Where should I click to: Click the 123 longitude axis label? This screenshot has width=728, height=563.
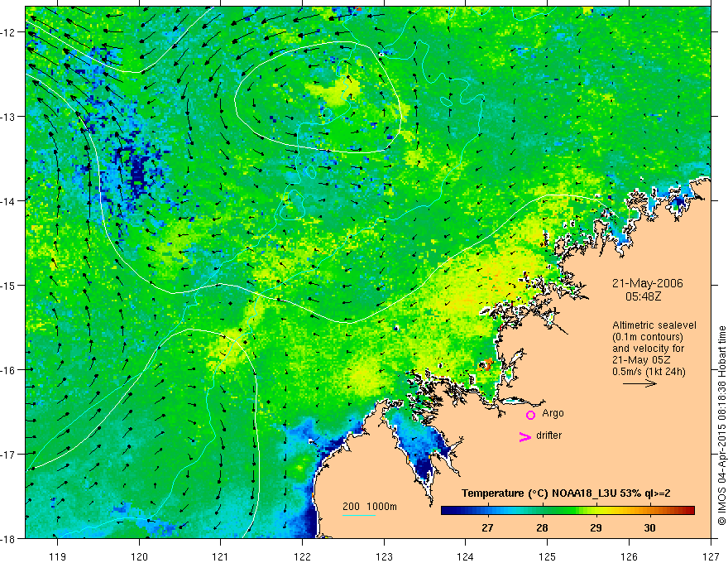(384, 556)
